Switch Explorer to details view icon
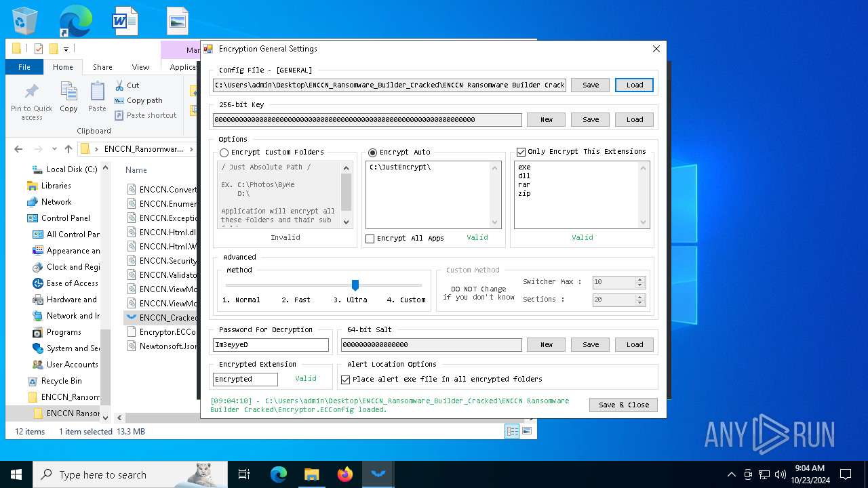 (512, 431)
